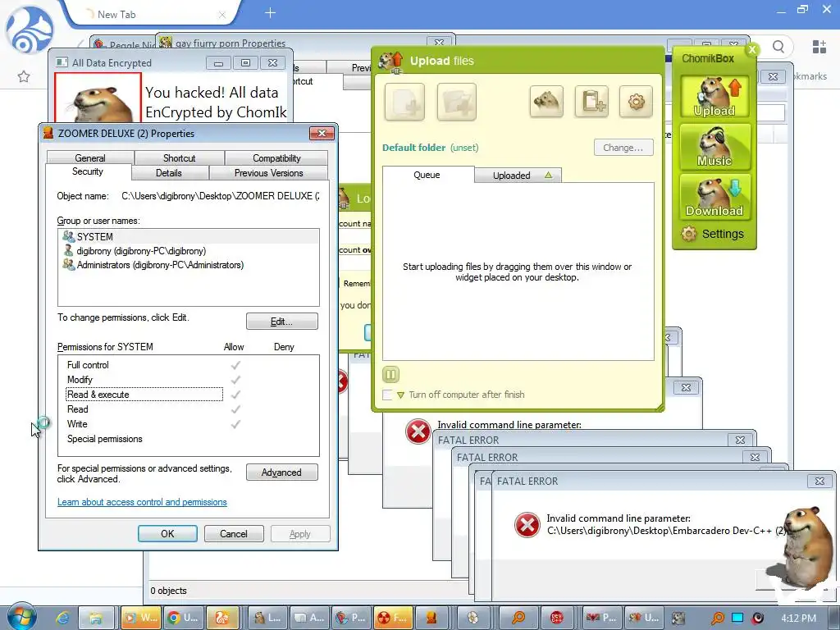This screenshot has width=840, height=630.
Task: Click the UC Browser squirrel logo
Action: (x=30, y=30)
